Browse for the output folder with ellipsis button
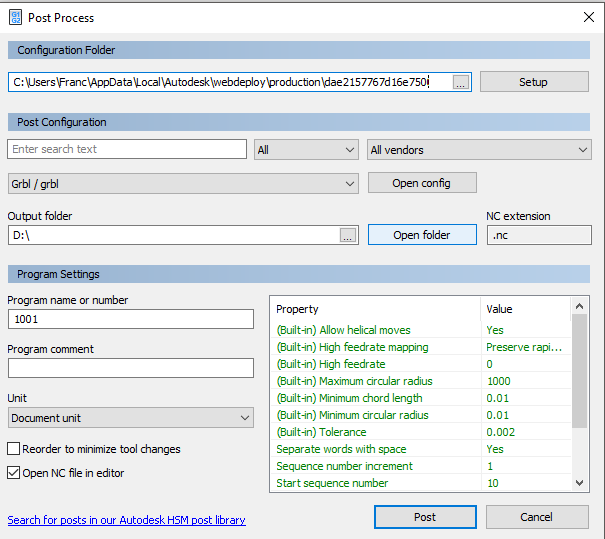The height and width of the screenshot is (539, 605). 348,235
